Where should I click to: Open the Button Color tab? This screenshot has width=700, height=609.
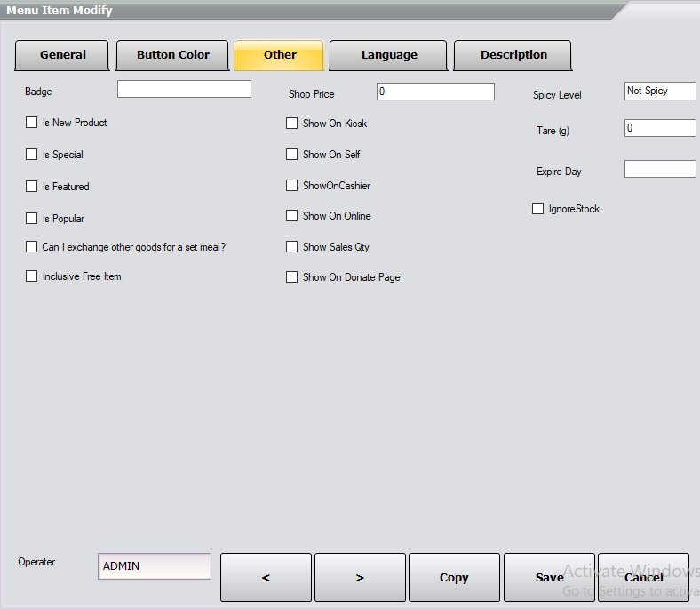(172, 55)
